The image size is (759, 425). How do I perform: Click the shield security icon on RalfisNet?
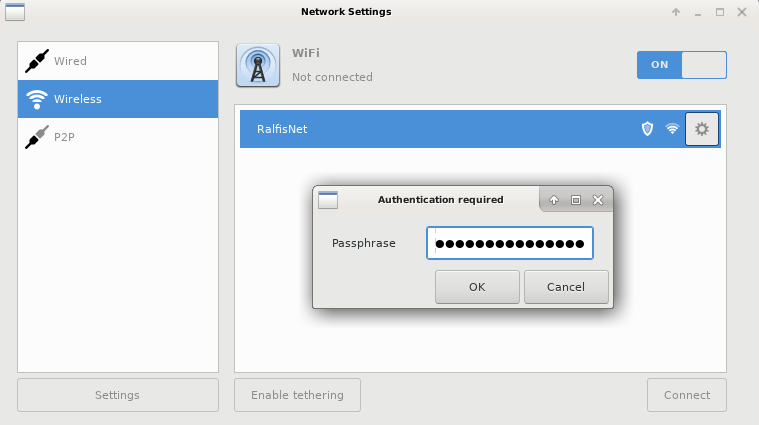647,129
